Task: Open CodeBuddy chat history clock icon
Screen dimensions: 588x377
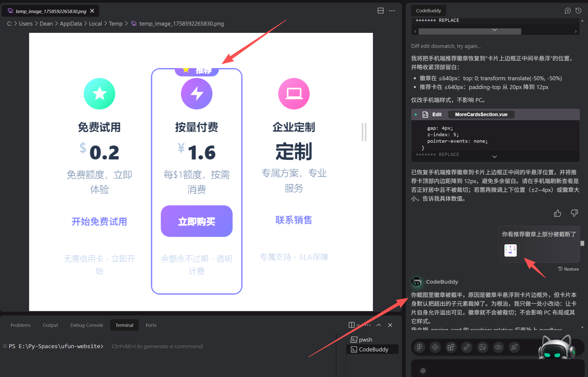Action: point(578,11)
